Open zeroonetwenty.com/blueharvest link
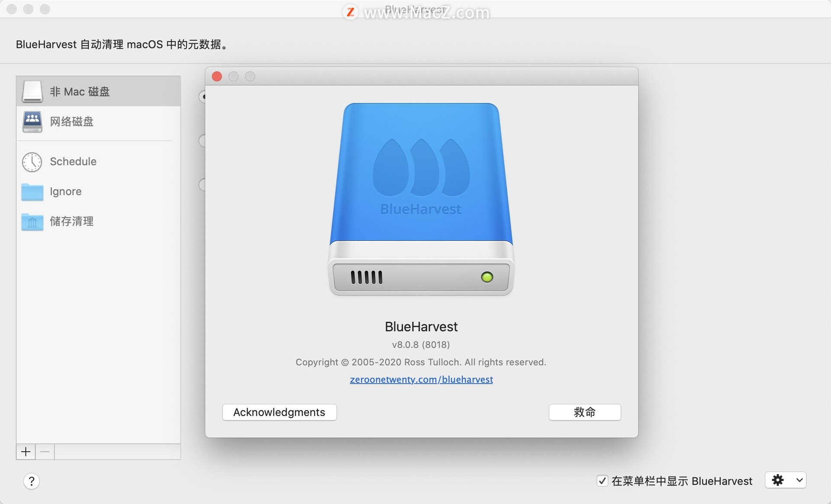The height and width of the screenshot is (504, 831). click(421, 379)
